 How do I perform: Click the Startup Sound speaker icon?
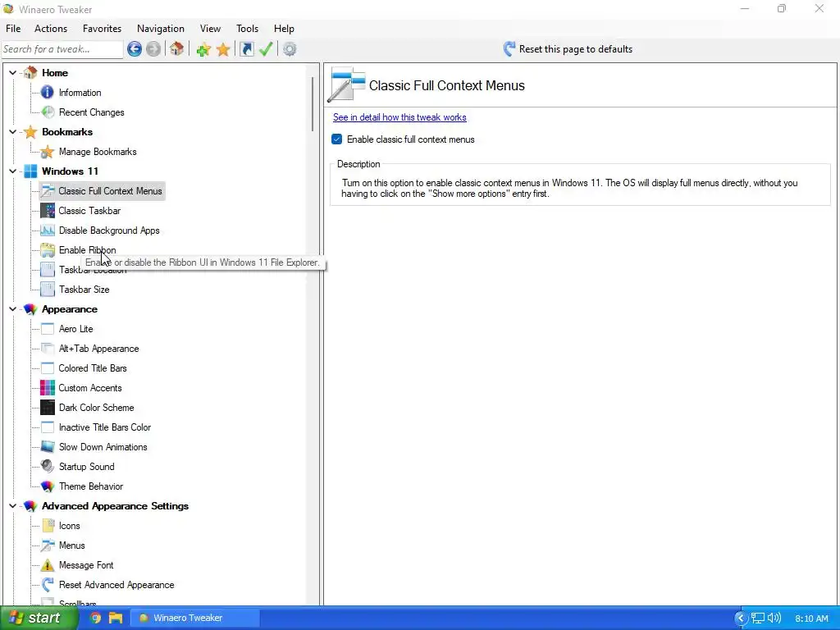(x=47, y=467)
